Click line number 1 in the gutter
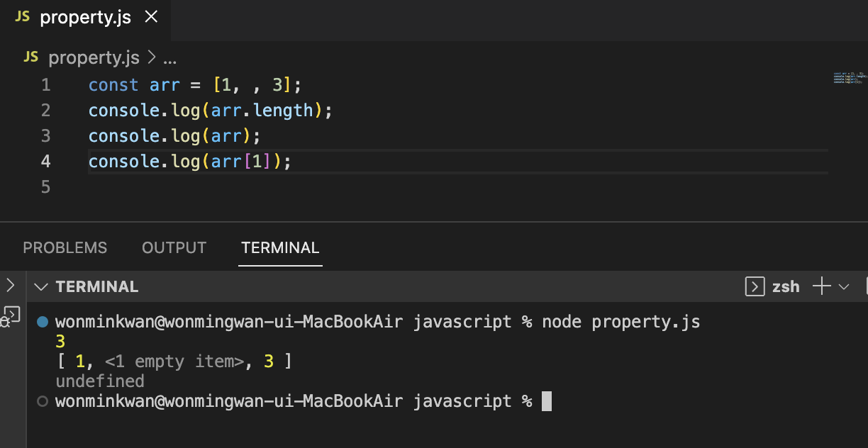The width and height of the screenshot is (868, 448). click(46, 85)
